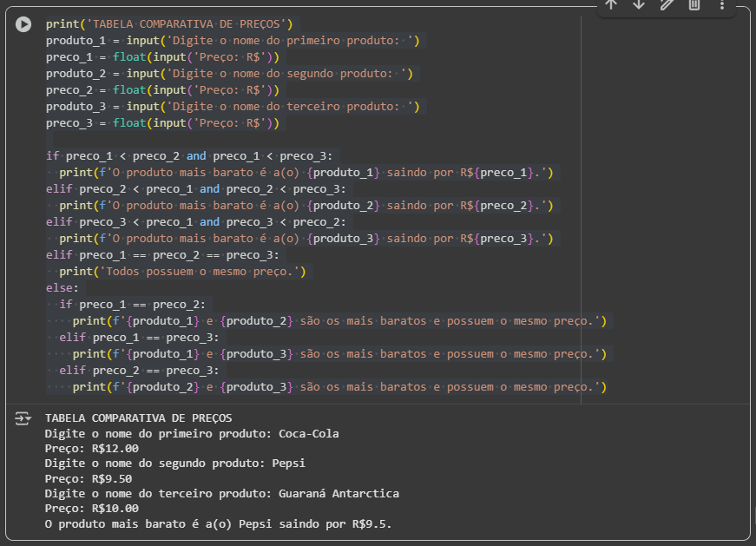Move cell down with the down arrow
Viewport: 756px width, 546px height.
[x=639, y=5]
